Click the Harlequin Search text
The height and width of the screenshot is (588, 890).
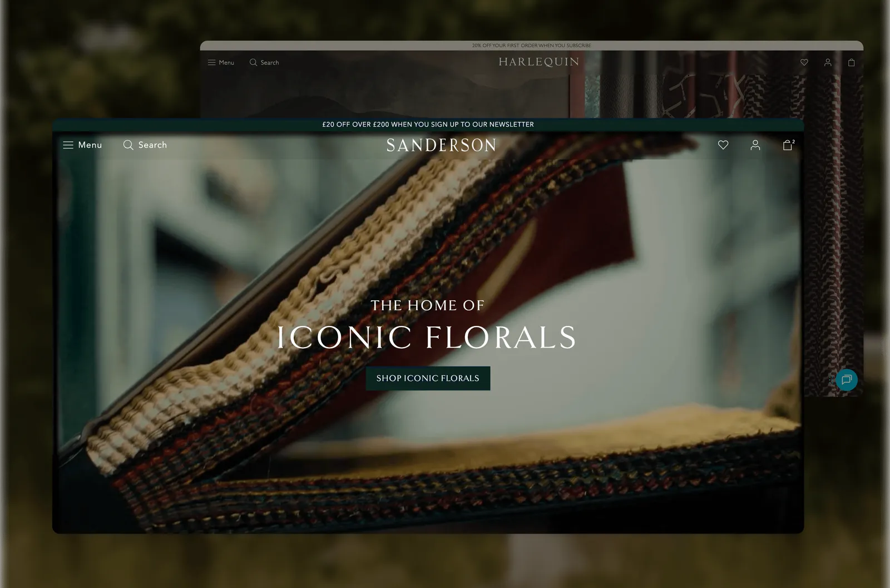coord(270,62)
